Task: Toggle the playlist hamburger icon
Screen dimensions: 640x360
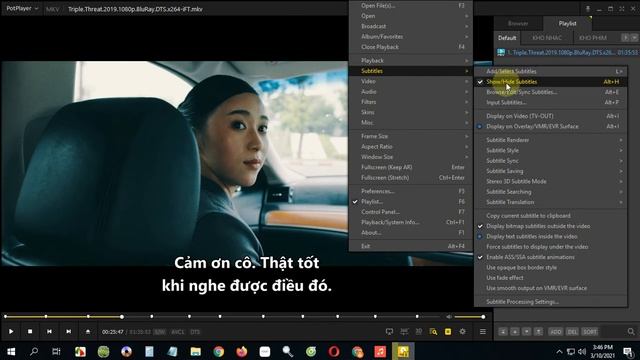Action: pyautogui.click(x=482, y=331)
